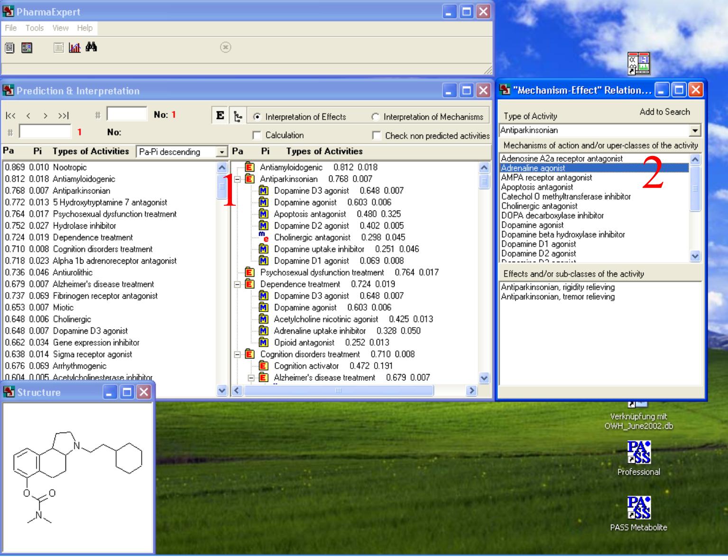
Task: Click the bar chart toolbar icon
Action: pos(74,47)
